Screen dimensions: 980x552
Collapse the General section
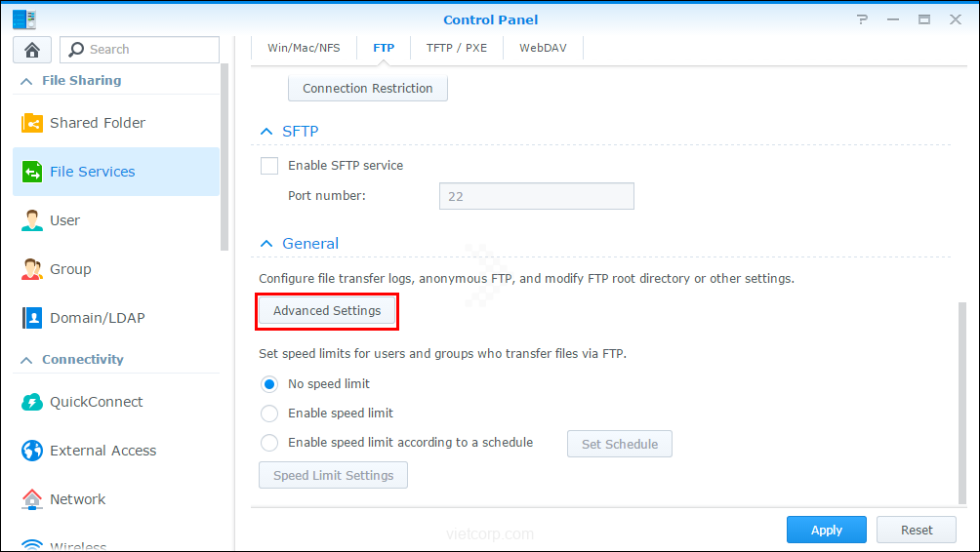tap(266, 244)
